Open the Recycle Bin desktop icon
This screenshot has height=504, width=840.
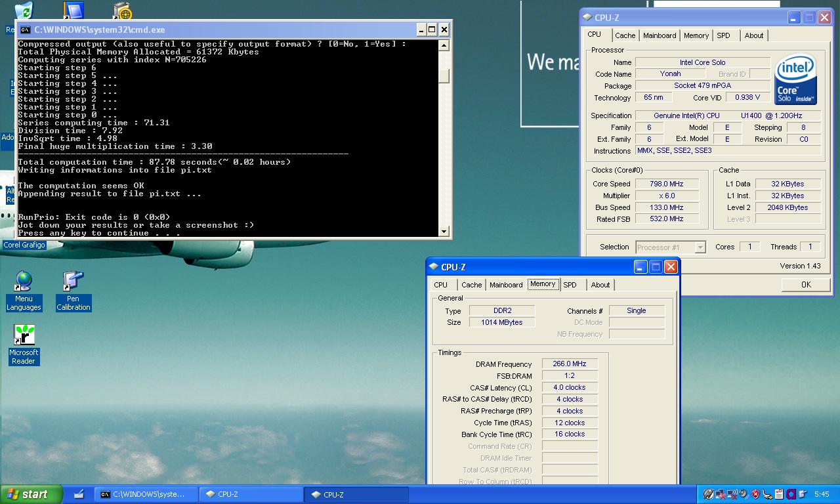[x=23, y=10]
